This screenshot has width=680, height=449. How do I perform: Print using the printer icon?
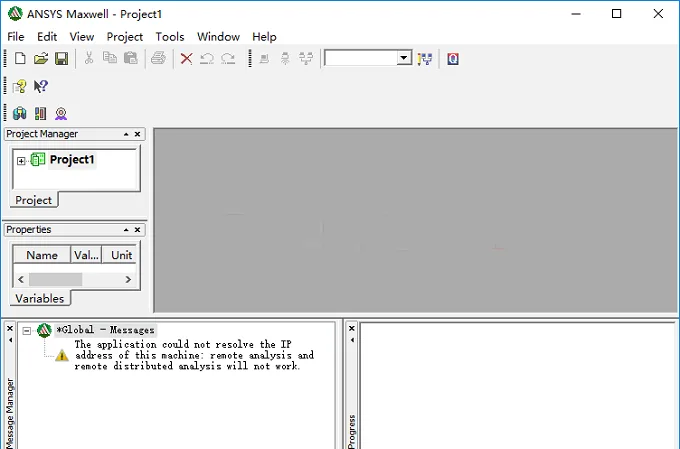[x=158, y=58]
